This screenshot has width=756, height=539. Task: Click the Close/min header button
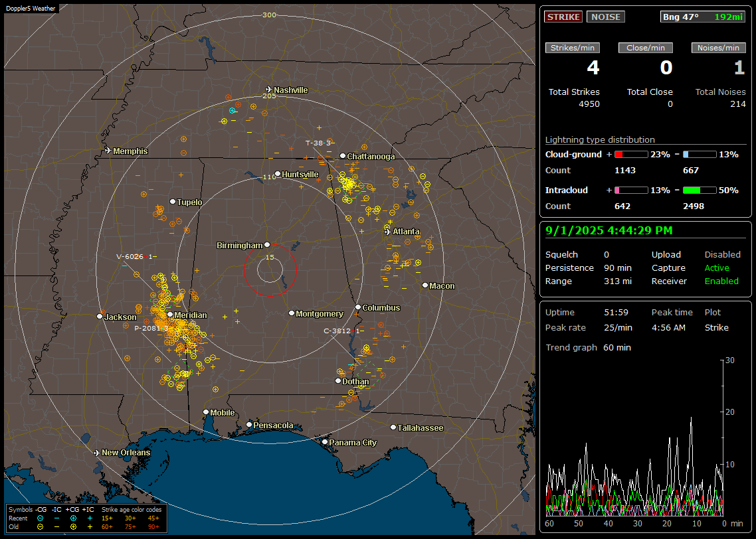(x=646, y=48)
